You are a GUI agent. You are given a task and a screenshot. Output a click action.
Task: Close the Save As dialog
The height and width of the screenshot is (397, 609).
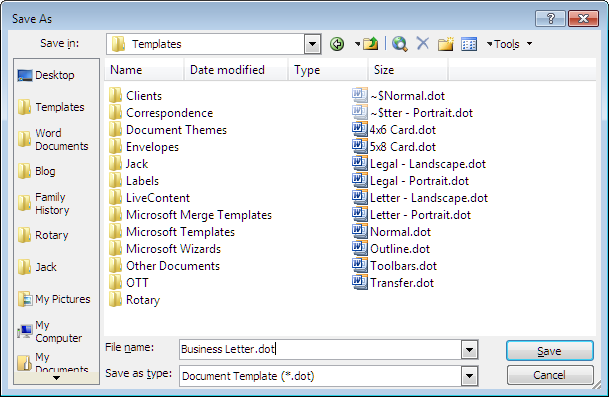(583, 18)
